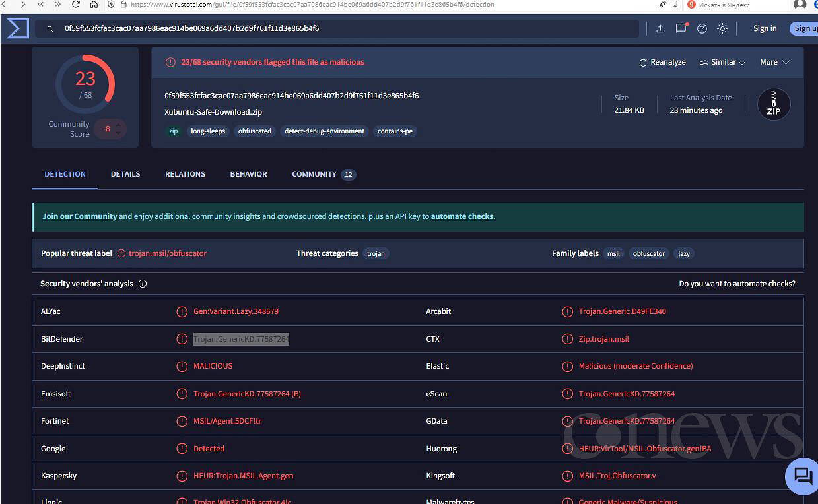This screenshot has width=818, height=504.
Task: Toggle the light/dark theme sun icon
Action: (x=722, y=28)
